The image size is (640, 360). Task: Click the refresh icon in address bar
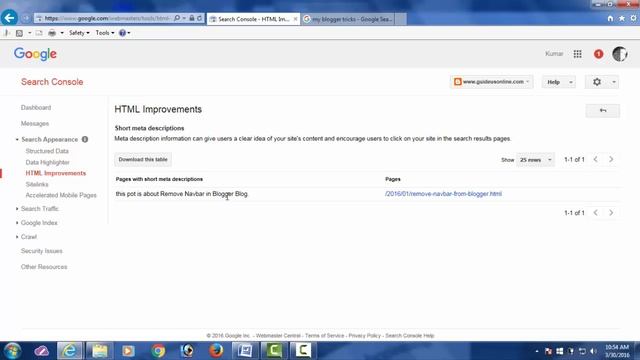[x=200, y=18]
